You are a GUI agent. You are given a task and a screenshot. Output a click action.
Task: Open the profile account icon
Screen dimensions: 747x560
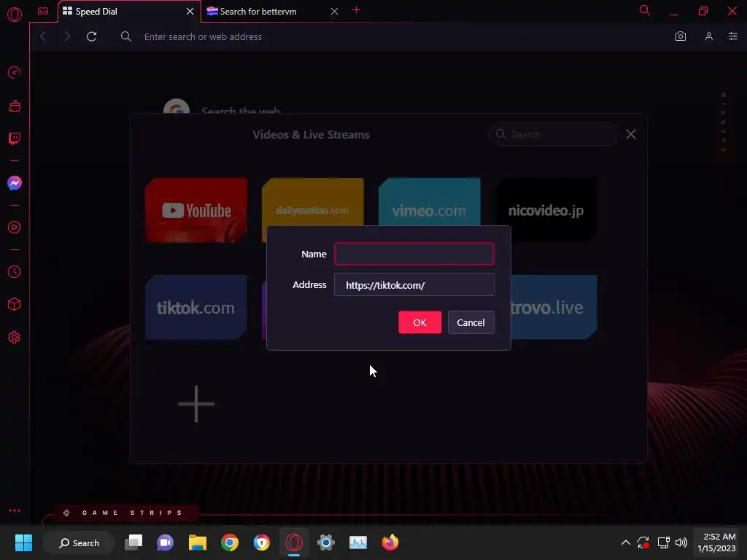709,36
